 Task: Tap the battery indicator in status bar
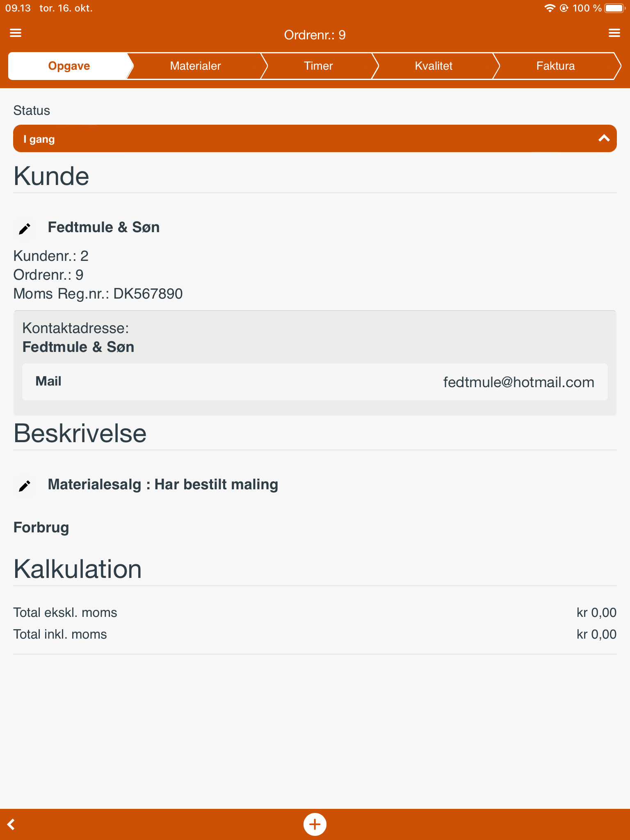pyautogui.click(x=614, y=8)
